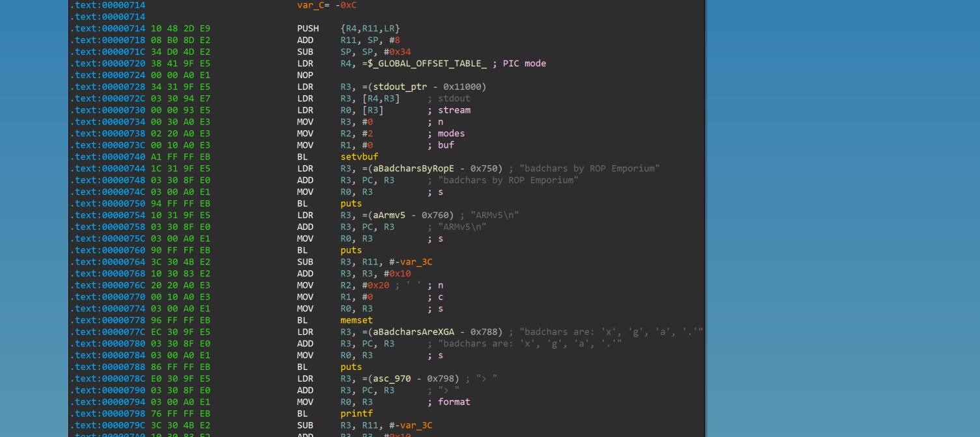Click the PUSH instruction mnemonic
The height and width of the screenshot is (437, 980).
[308, 29]
